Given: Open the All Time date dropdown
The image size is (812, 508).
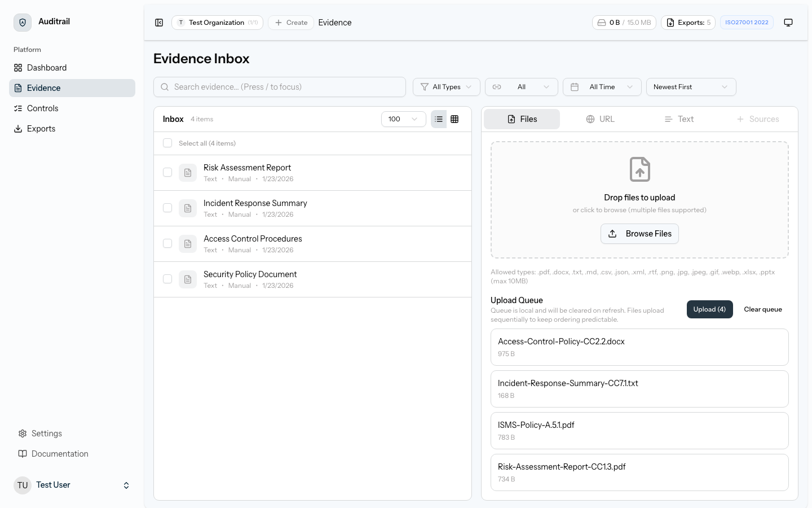Looking at the screenshot, I should tap(602, 87).
